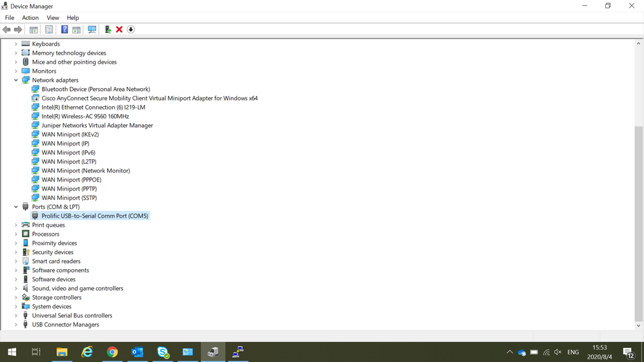
Task: Click the scrollbar down arrow
Action: pyautogui.click(x=638, y=326)
